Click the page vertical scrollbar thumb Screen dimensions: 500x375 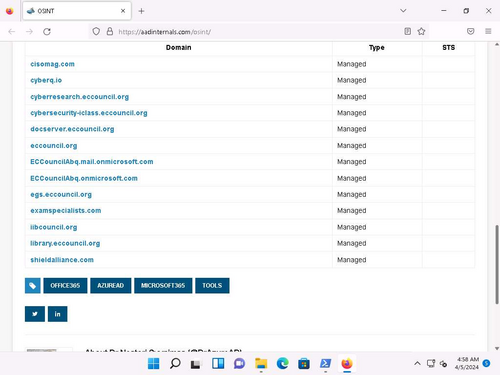pos(497,265)
